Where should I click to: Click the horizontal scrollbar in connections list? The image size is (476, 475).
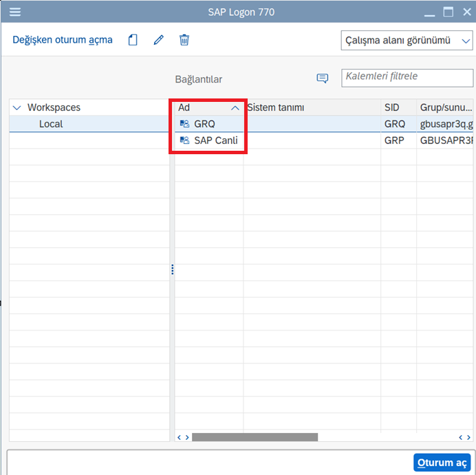click(x=255, y=436)
